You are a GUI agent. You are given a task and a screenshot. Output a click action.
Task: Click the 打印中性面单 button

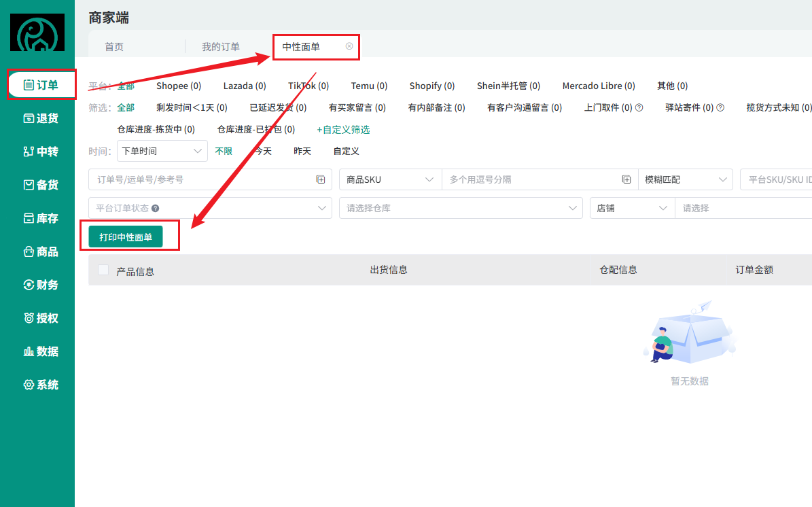[126, 237]
